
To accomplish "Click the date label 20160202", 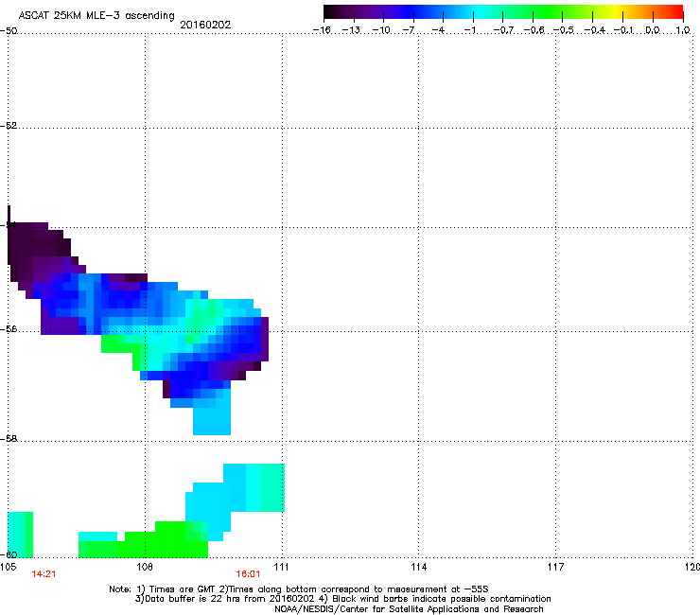I will click(x=205, y=25).
